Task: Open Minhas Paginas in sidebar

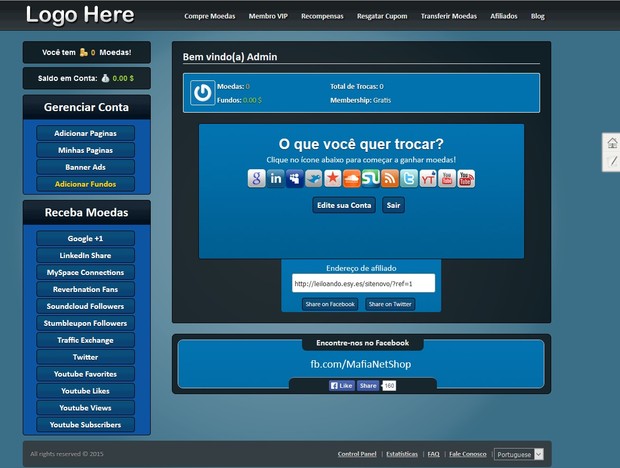Action: click(x=85, y=150)
